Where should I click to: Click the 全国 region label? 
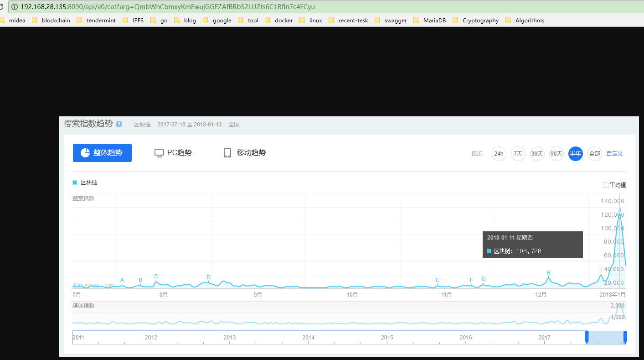coord(234,124)
